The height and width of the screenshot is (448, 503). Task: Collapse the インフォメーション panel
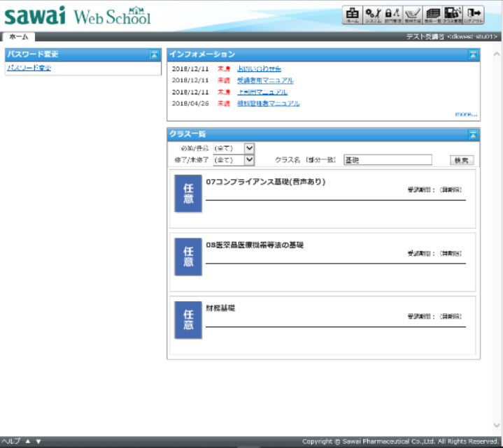(473, 55)
